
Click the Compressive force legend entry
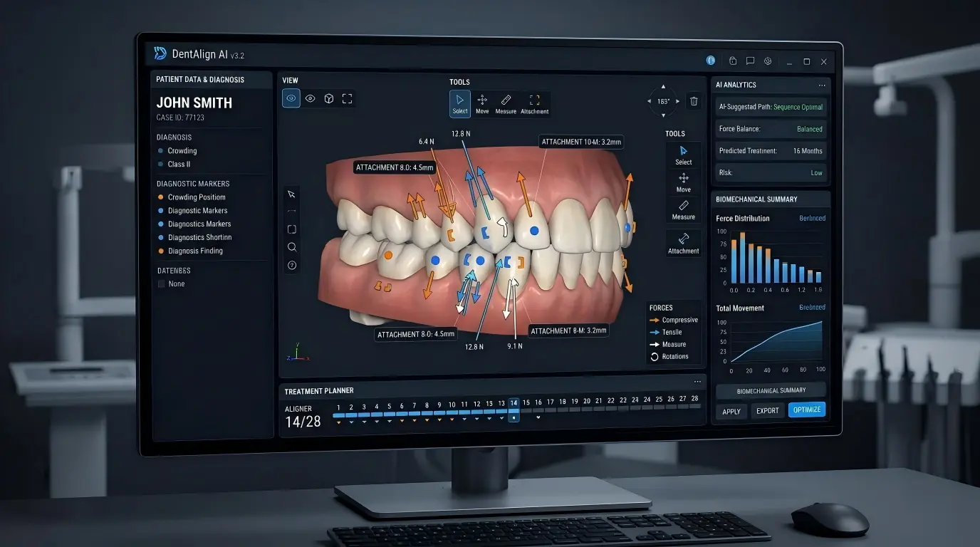tap(674, 321)
